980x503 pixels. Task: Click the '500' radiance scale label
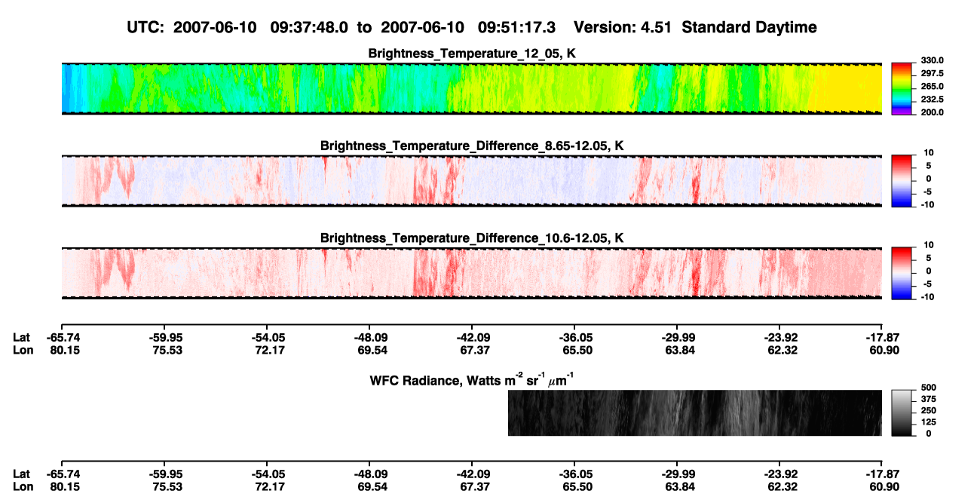(929, 388)
